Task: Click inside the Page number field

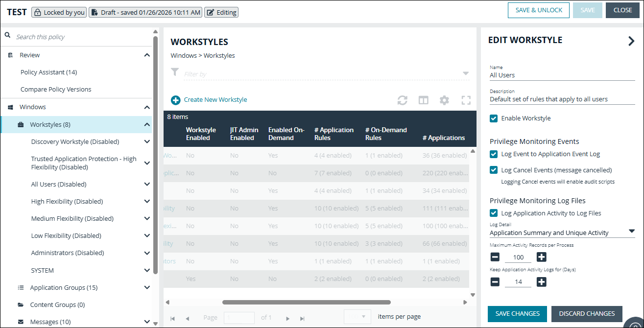Action: [239, 317]
